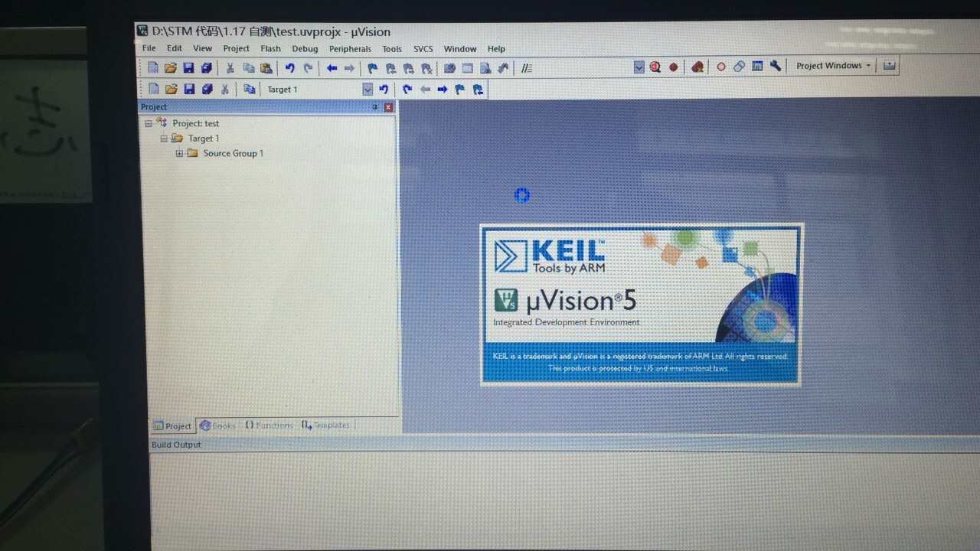Clear all bookmarks icon with the X flag
This screenshot has width=980, height=551.
pyautogui.click(x=426, y=68)
